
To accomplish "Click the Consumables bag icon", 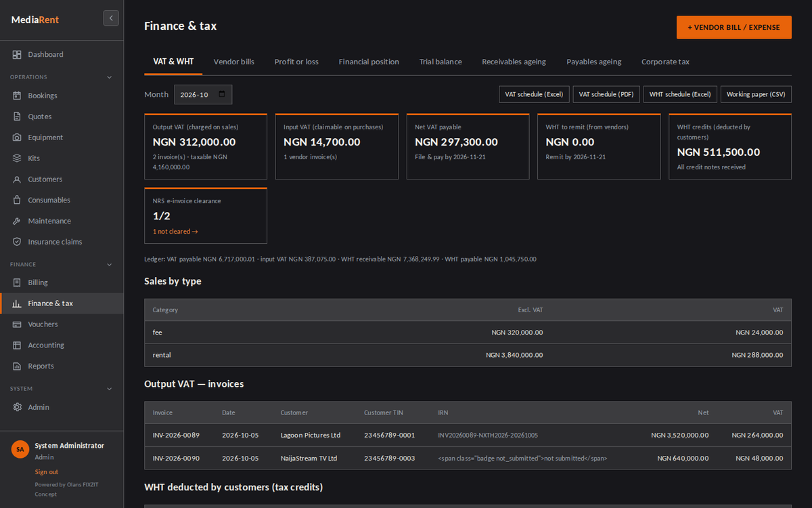I will pyautogui.click(x=17, y=200).
